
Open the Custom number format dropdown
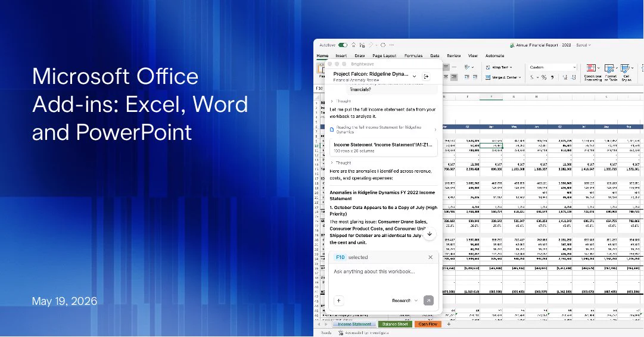click(553, 67)
